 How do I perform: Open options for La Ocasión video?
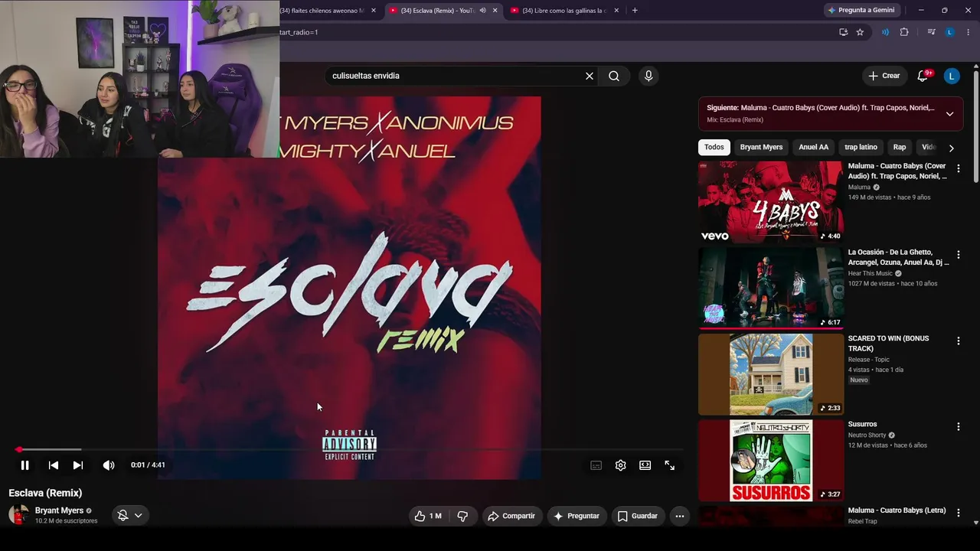tap(959, 254)
